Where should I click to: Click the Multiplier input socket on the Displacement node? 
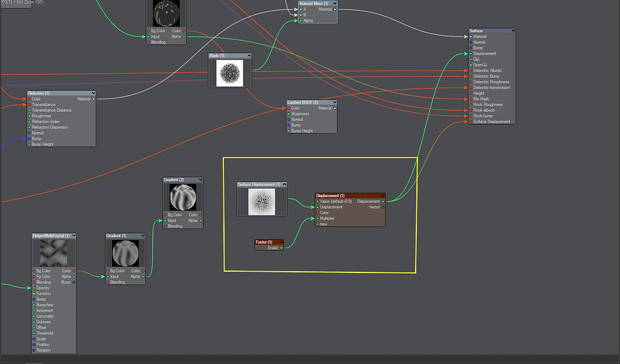317,219
